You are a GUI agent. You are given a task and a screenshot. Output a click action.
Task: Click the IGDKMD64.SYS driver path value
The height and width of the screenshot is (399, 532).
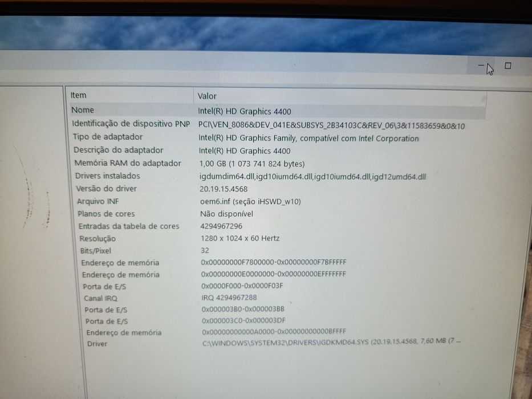point(332,341)
